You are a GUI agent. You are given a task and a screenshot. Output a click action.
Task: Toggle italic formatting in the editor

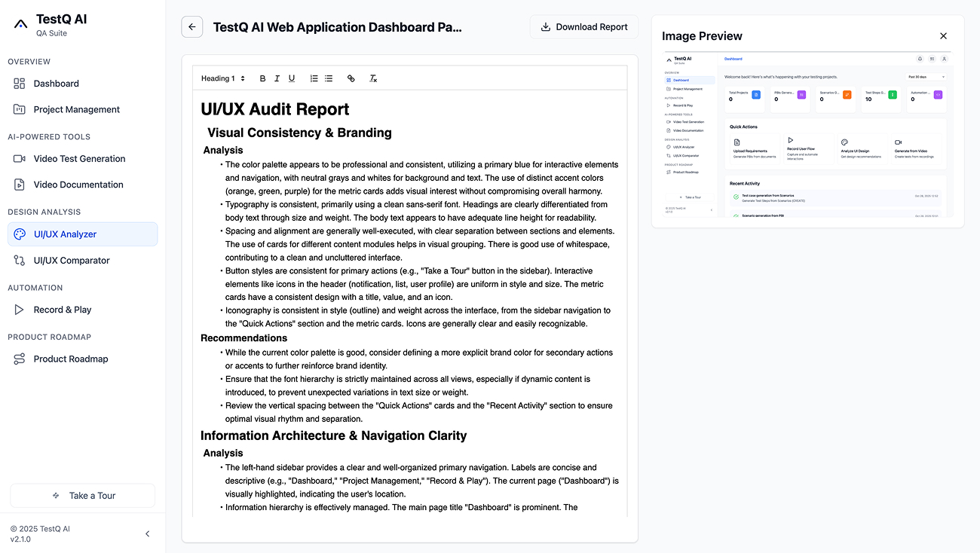click(277, 78)
